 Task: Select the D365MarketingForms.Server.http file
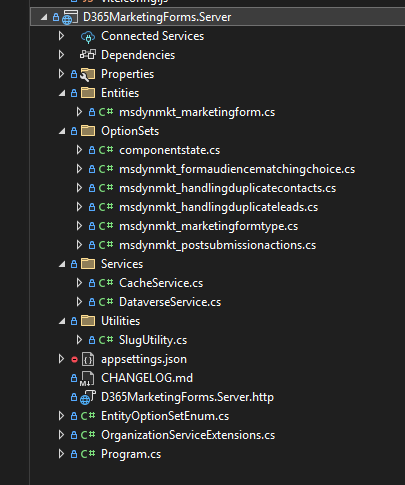tap(187, 397)
